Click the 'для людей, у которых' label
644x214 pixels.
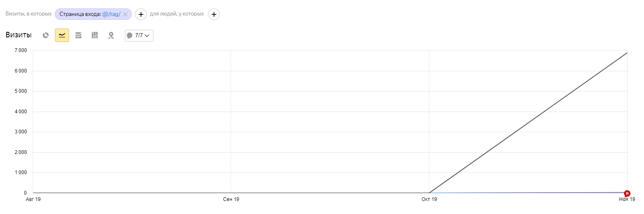pyautogui.click(x=177, y=14)
